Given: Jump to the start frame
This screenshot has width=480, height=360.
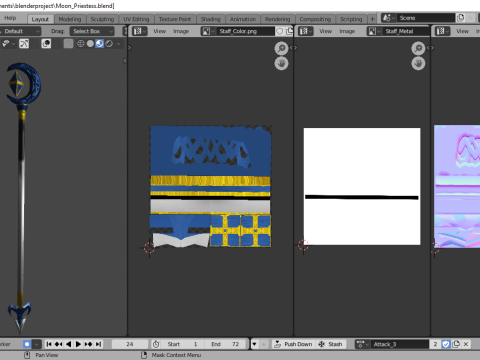Looking at the screenshot, I should [x=49, y=344].
